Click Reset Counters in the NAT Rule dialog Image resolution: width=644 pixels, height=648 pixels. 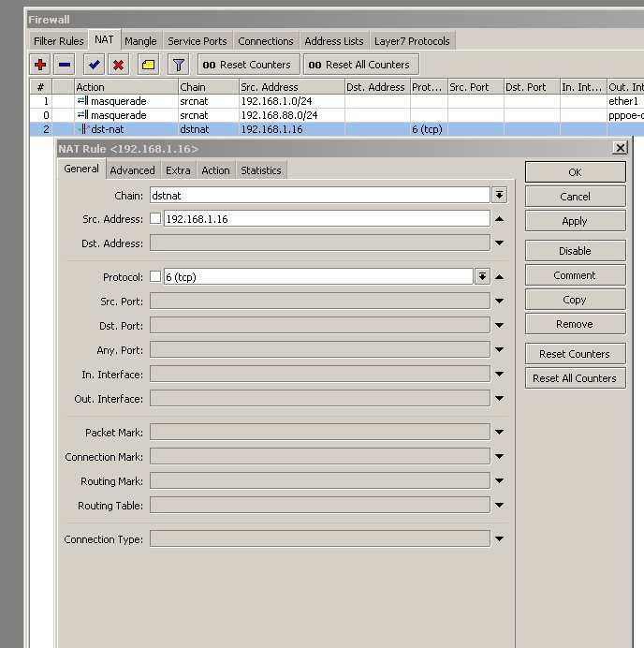tap(575, 353)
